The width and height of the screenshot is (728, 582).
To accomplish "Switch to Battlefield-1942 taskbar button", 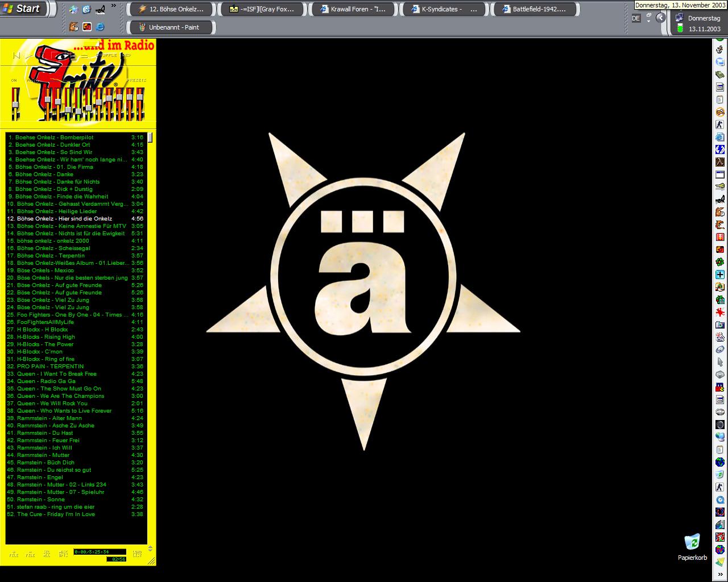I will [x=535, y=9].
